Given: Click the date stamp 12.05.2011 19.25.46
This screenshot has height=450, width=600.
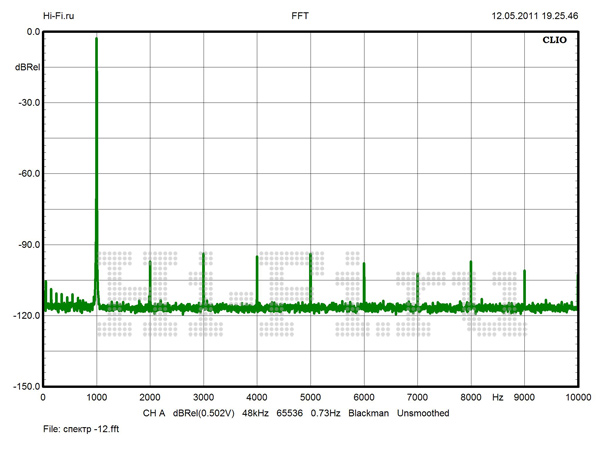Looking at the screenshot, I should pos(535,17).
